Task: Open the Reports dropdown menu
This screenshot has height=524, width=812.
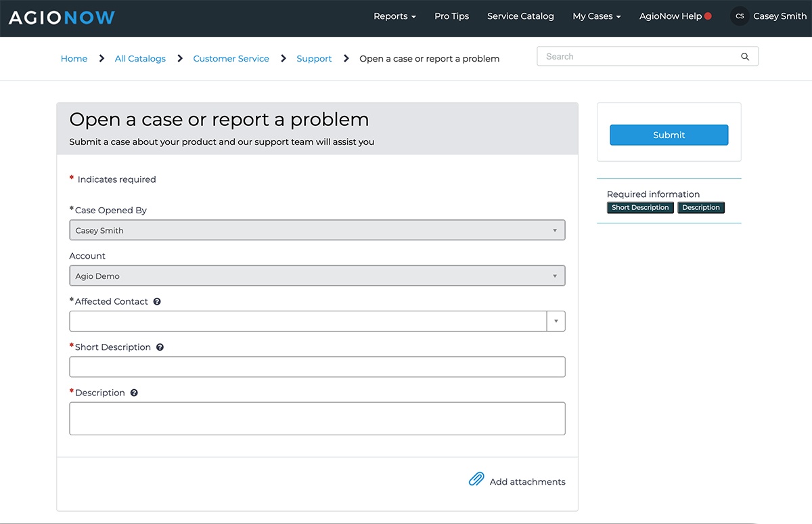Action: click(x=394, y=16)
